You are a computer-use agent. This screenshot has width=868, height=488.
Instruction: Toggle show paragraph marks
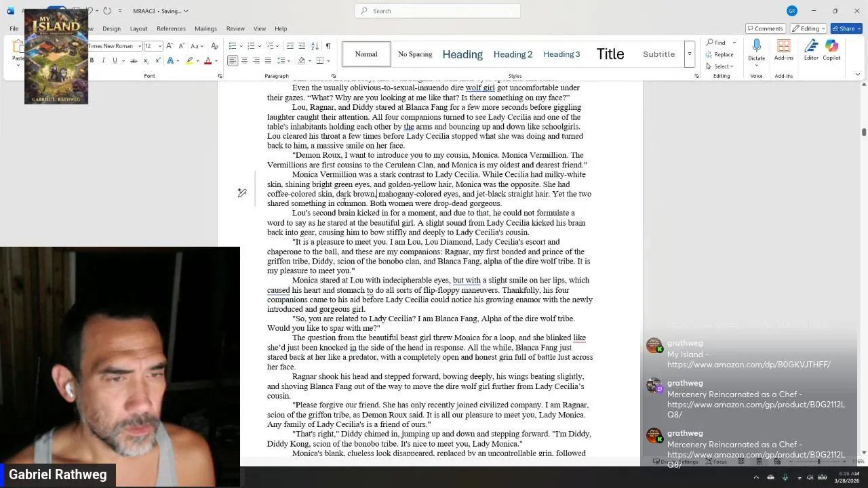pyautogui.click(x=328, y=46)
